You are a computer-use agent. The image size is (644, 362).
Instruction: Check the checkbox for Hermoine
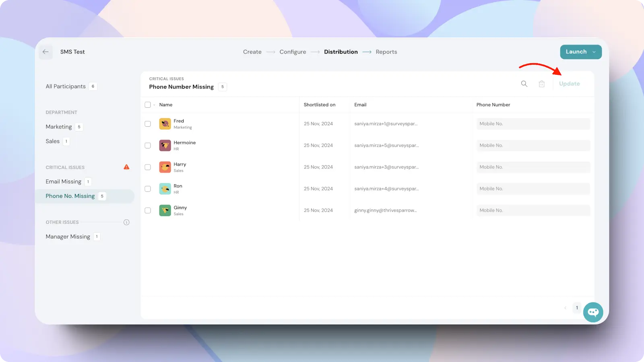coord(148,146)
